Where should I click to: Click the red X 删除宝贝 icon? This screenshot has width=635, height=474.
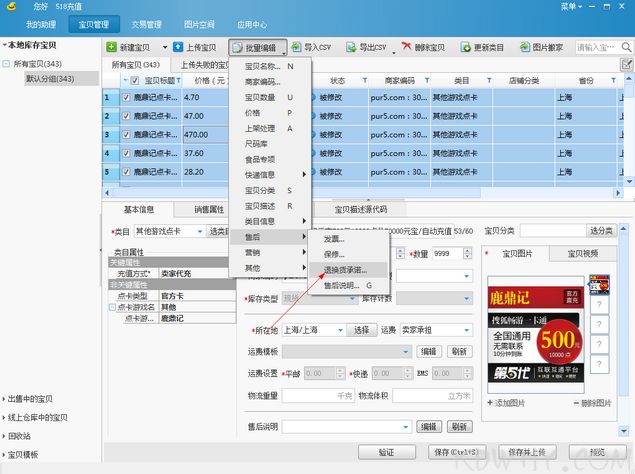407,47
